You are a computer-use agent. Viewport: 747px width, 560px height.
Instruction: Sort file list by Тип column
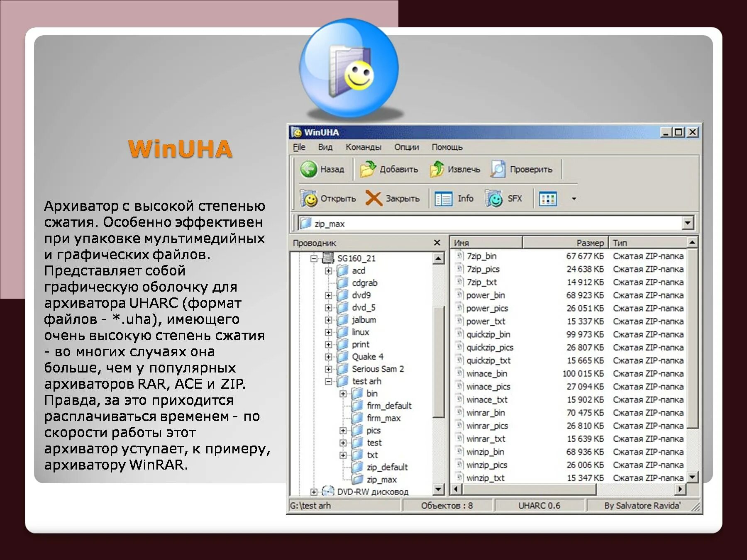[648, 243]
